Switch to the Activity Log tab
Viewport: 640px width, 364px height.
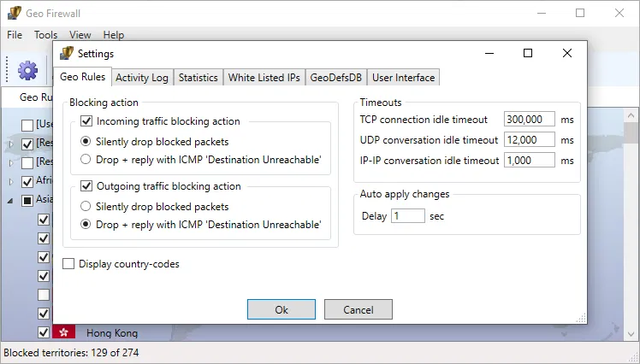tap(141, 78)
